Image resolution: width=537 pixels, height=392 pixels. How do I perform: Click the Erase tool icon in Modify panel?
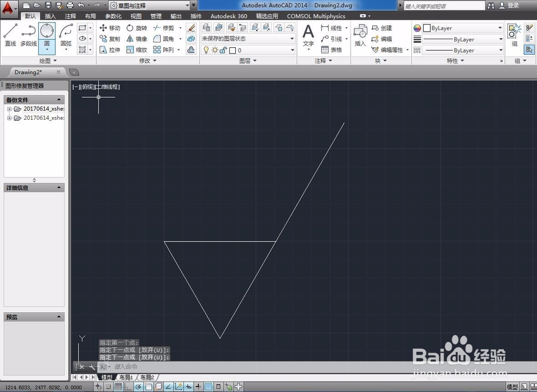tap(191, 28)
